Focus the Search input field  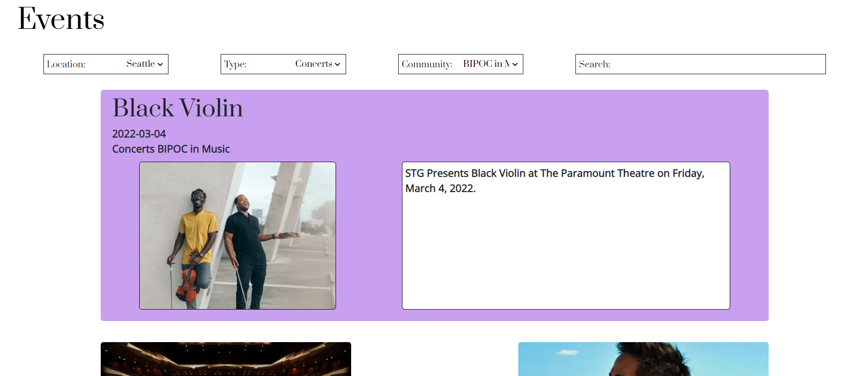click(x=700, y=64)
